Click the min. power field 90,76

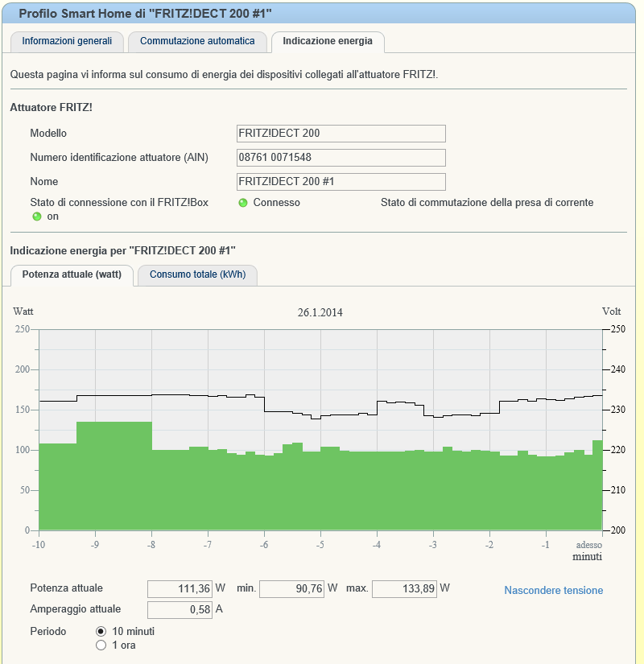tap(291, 588)
